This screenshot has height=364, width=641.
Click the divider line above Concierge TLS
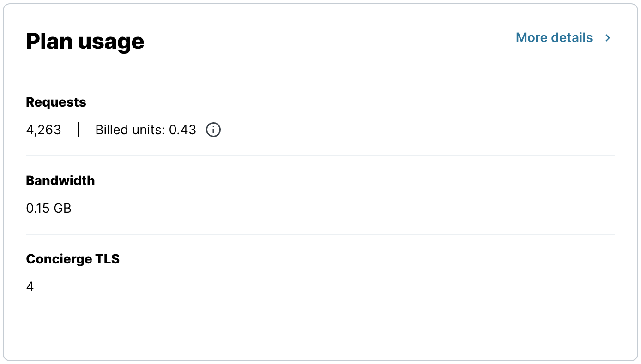pos(320,234)
